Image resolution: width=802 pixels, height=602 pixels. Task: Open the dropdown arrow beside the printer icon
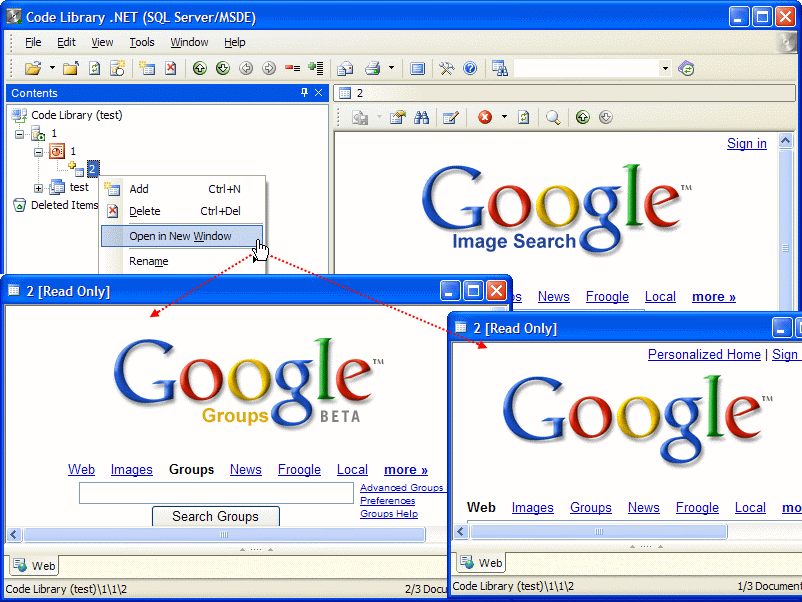[391, 68]
